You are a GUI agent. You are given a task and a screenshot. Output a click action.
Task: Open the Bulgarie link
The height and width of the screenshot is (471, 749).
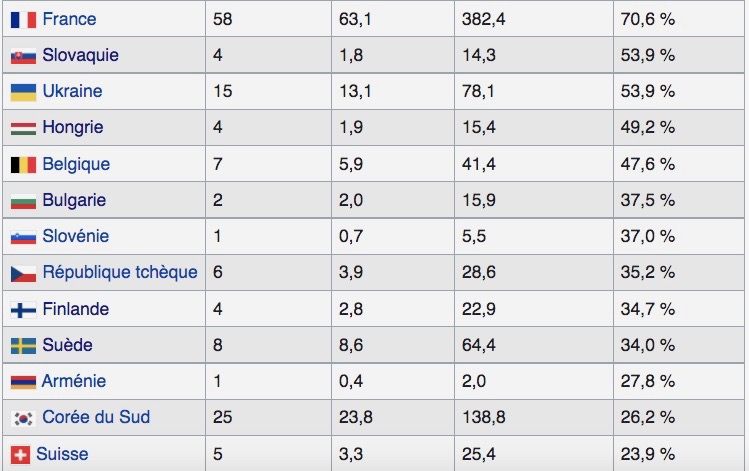click(x=74, y=200)
